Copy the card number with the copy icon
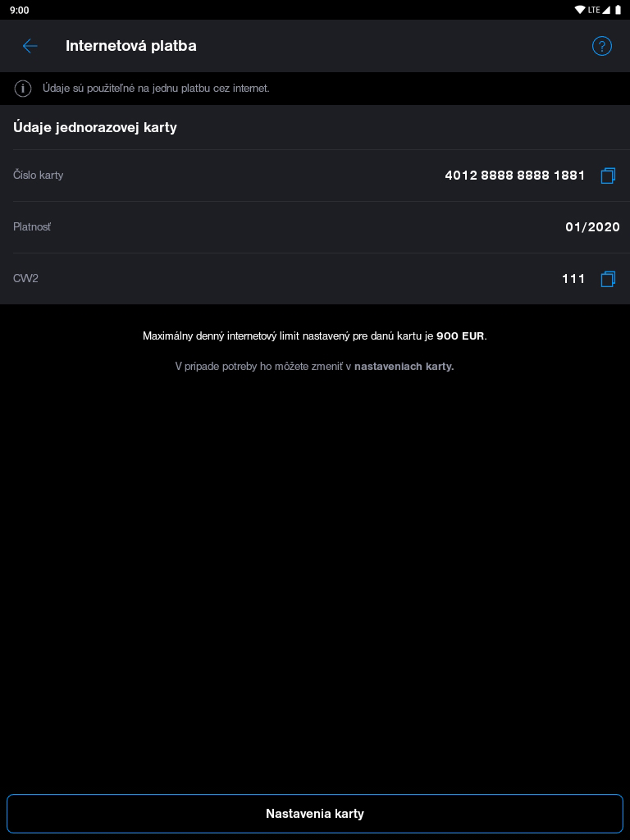The height and width of the screenshot is (840, 630). (x=608, y=176)
